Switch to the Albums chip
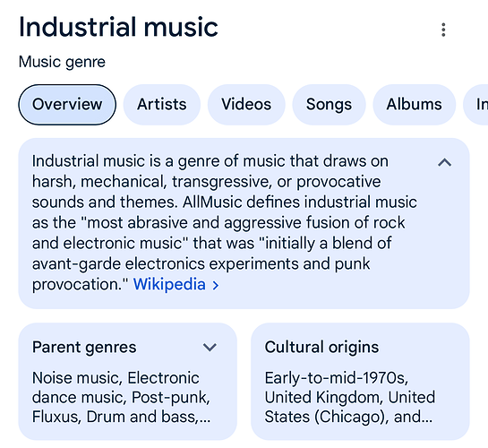The height and width of the screenshot is (448, 488). click(x=415, y=104)
